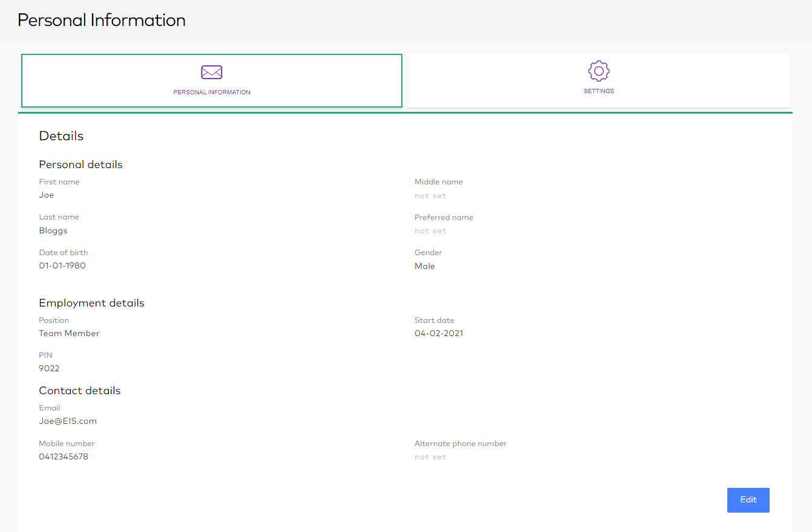Click the email value Joe@EIS.com
812x532 pixels.
[68, 421]
